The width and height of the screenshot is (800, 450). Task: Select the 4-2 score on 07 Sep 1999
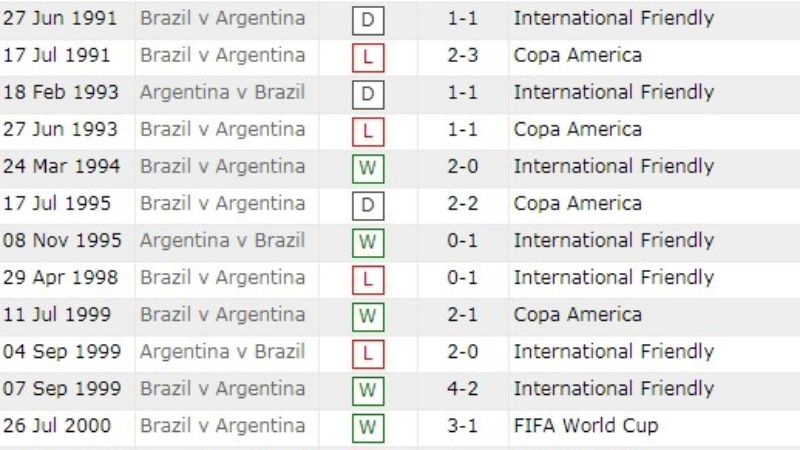point(462,389)
